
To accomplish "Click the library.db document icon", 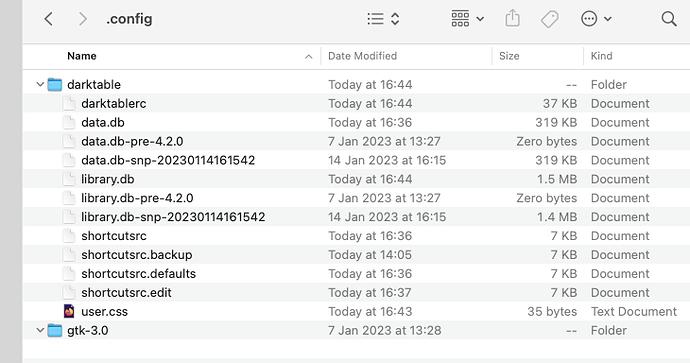I will click(x=69, y=179).
